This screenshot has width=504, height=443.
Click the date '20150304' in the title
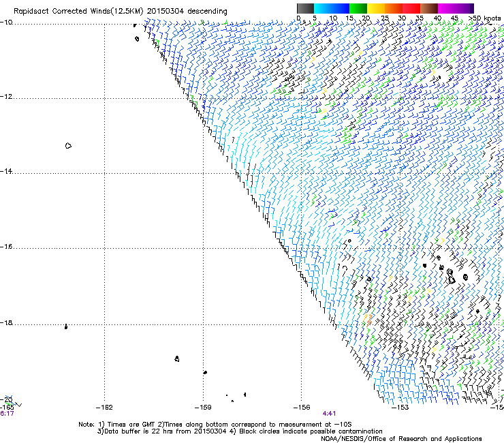pyautogui.click(x=166, y=12)
